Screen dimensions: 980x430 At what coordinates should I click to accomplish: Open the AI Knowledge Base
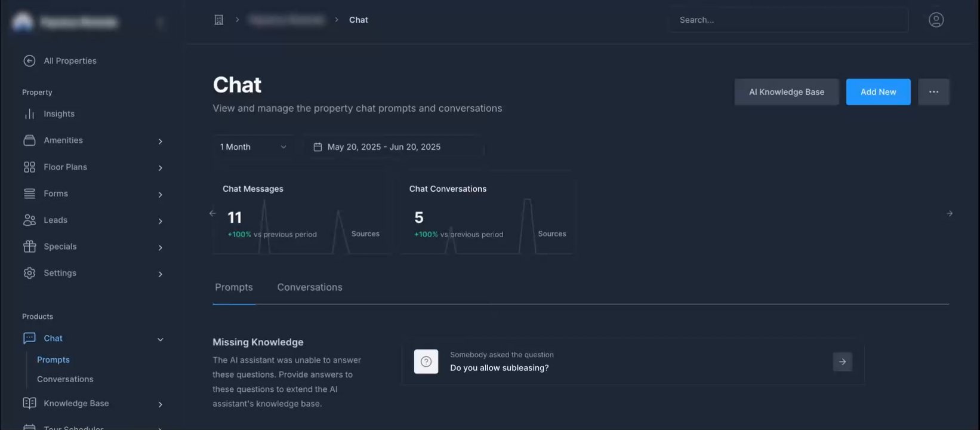(786, 92)
